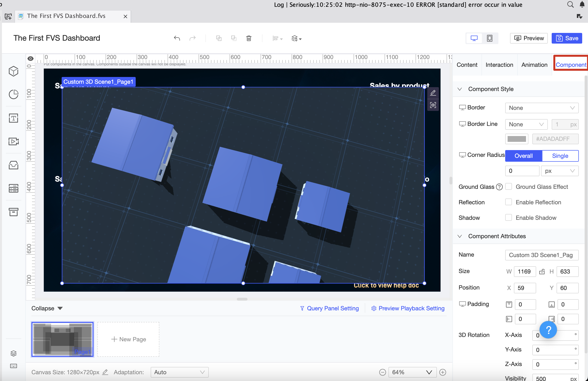Open the Border style dropdown
This screenshot has width=588, height=381.
tap(542, 108)
